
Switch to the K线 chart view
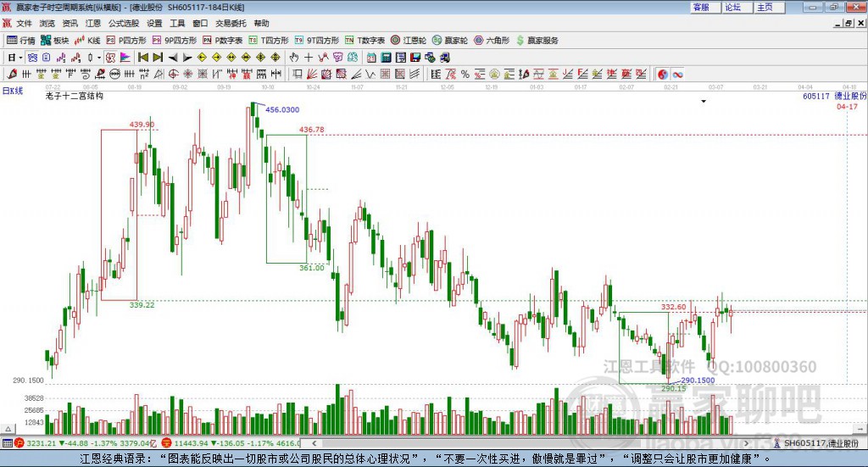[x=87, y=41]
